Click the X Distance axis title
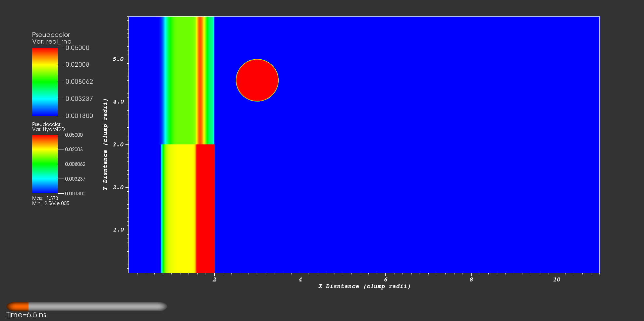Screen dimensions: 644x321 (364, 286)
